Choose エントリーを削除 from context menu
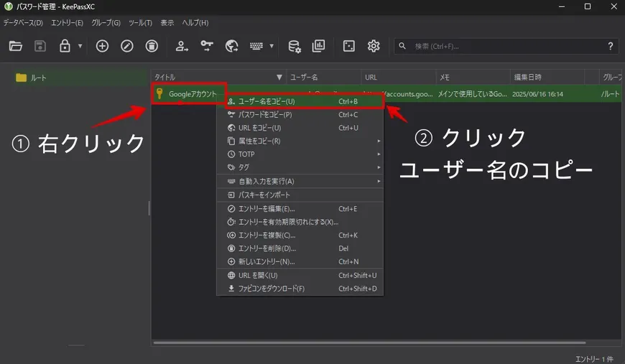Viewport: 625px width, 364px height. coord(300,248)
